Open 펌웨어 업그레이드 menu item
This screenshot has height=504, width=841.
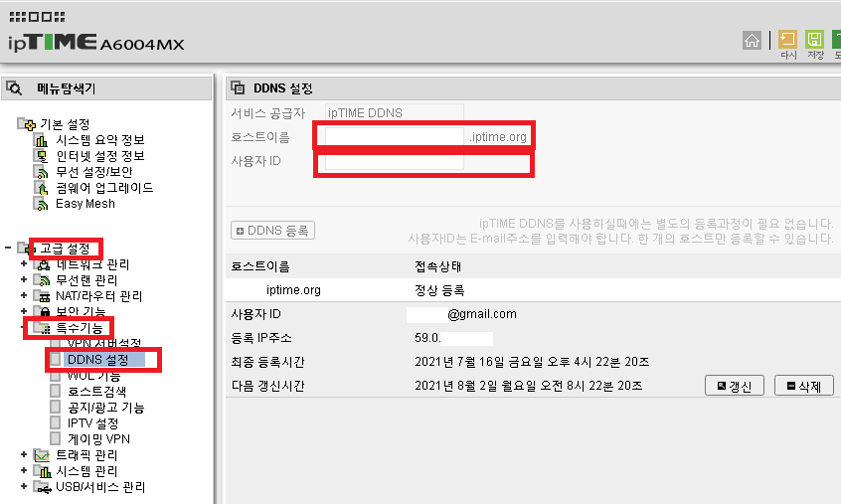(104, 188)
